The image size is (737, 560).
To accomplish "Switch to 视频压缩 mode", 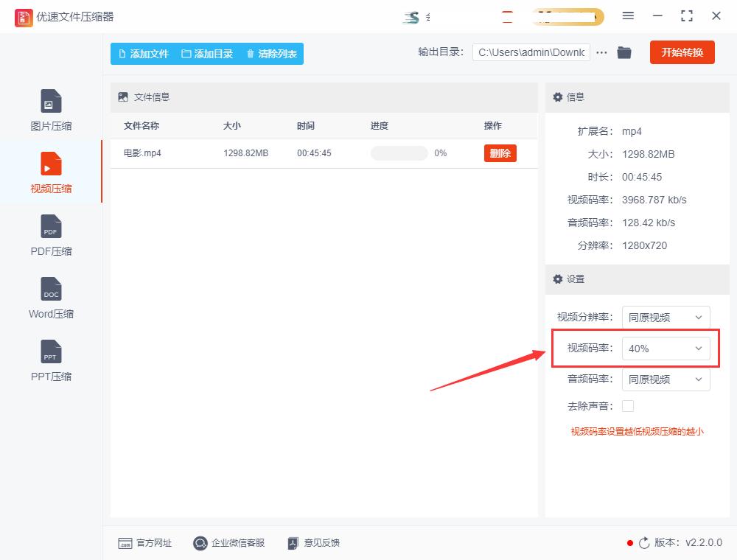I will (x=50, y=172).
